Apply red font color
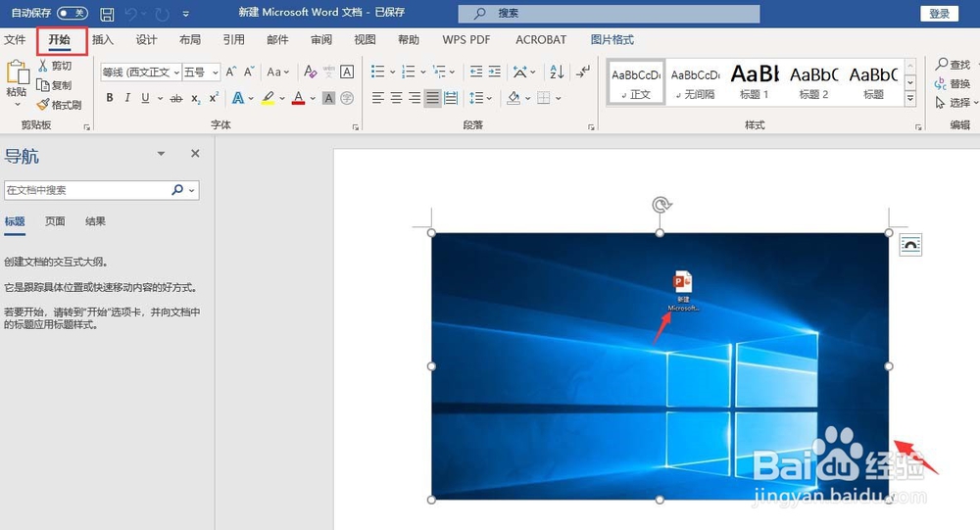The width and height of the screenshot is (980, 530). pos(298,98)
